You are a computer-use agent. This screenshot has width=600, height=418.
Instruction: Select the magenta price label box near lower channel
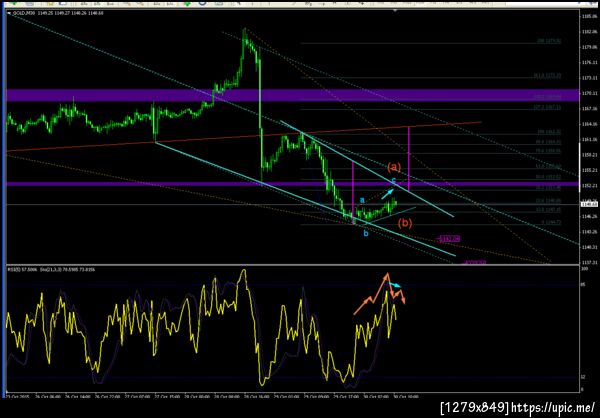coord(448,239)
